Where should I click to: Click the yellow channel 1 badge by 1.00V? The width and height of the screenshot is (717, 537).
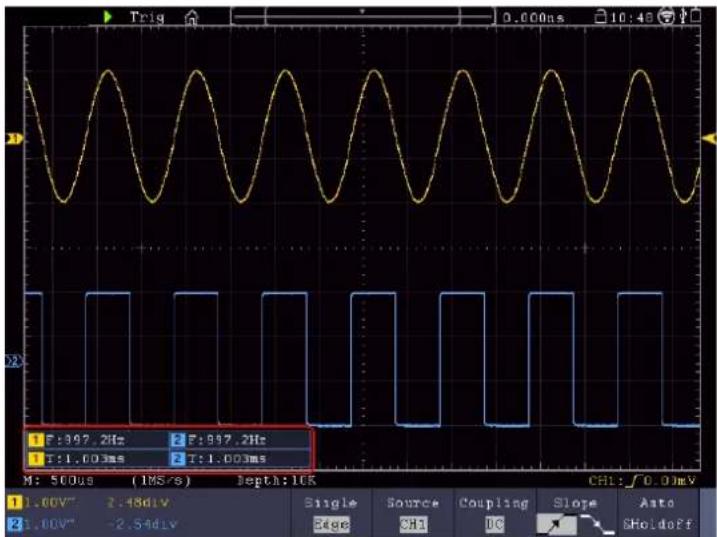pyautogui.click(x=14, y=503)
